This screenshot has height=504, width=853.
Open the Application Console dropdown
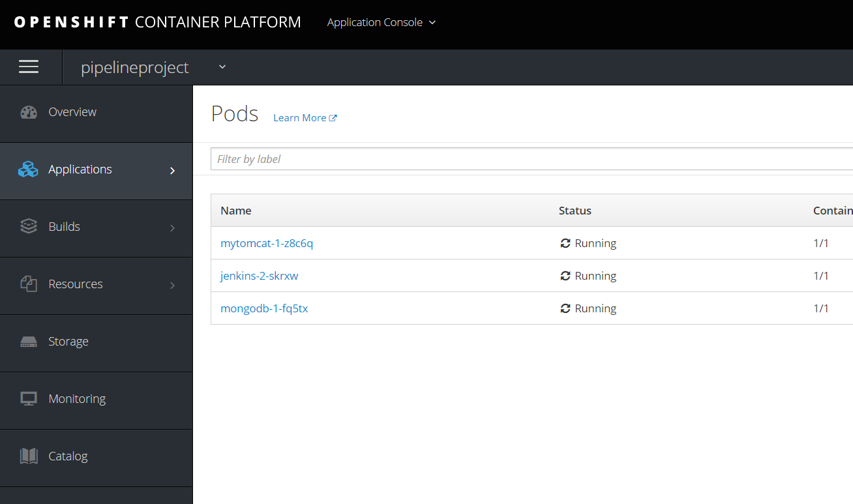click(x=382, y=22)
